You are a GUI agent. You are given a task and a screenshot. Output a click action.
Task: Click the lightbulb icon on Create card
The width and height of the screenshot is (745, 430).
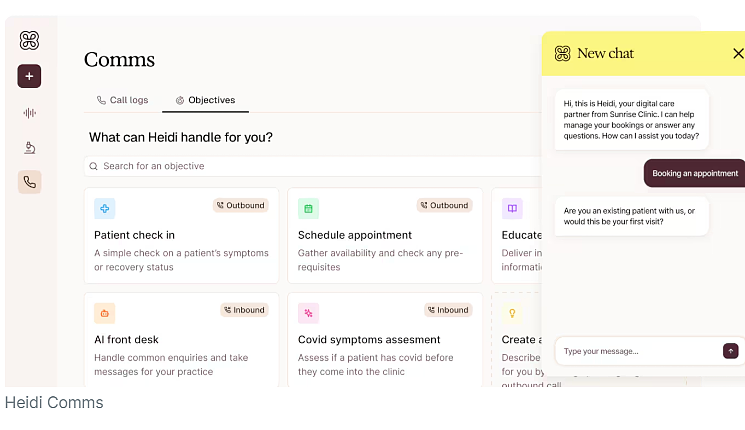[x=512, y=313]
